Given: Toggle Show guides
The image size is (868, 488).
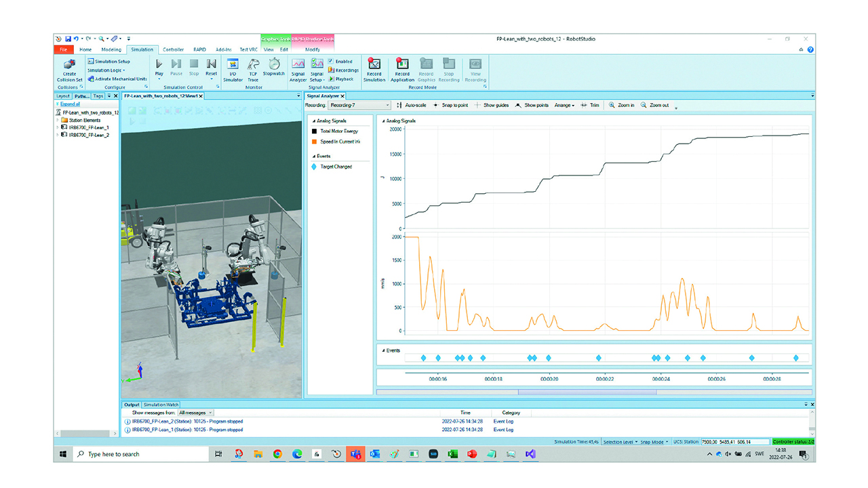Looking at the screenshot, I should pos(492,105).
